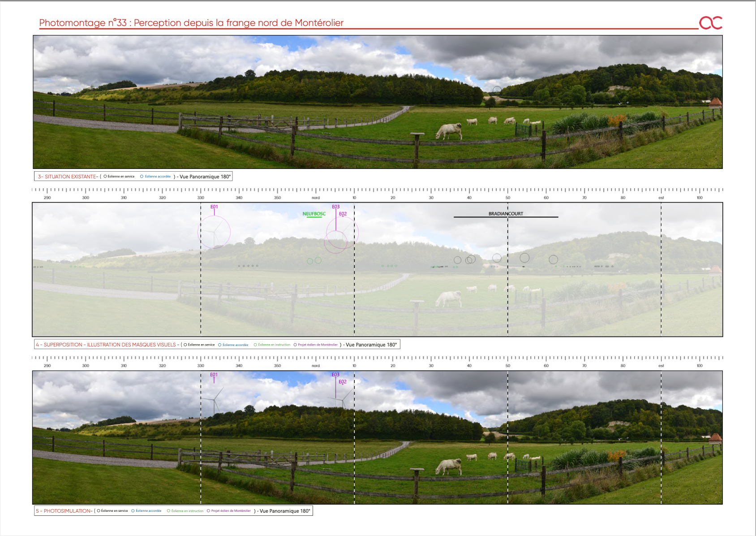Click "Éolienne en service" in the photosimulation legend

coord(114,511)
